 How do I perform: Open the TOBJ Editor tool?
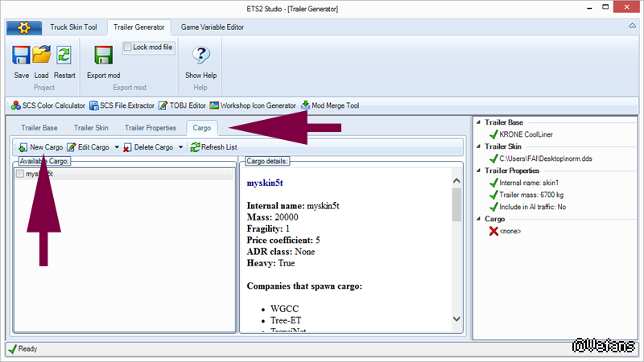(x=182, y=105)
